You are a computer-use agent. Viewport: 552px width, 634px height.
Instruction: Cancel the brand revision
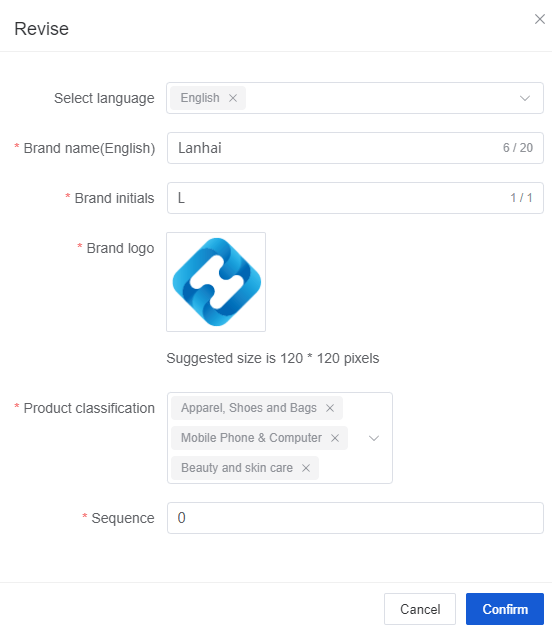(420, 609)
